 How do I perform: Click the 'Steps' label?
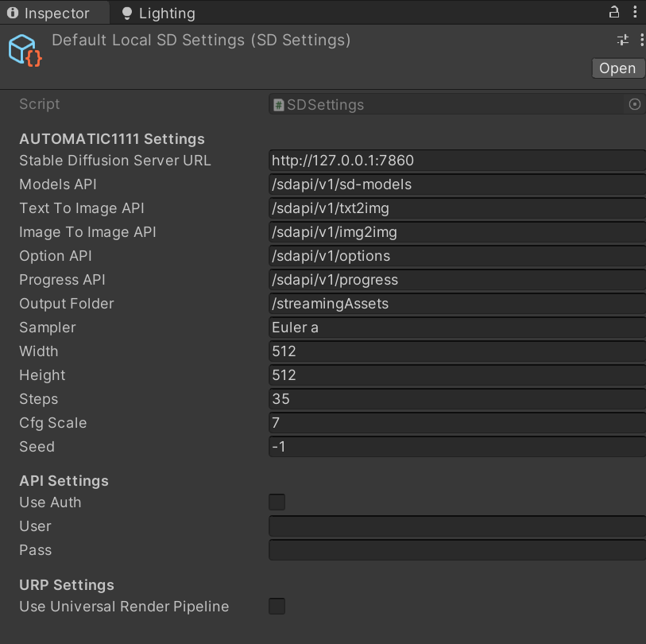(x=39, y=399)
